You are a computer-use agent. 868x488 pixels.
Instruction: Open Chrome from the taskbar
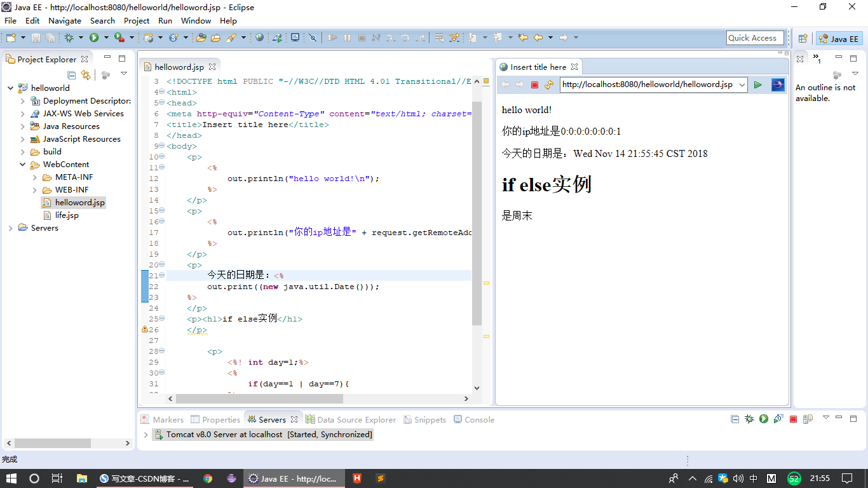(x=208, y=478)
